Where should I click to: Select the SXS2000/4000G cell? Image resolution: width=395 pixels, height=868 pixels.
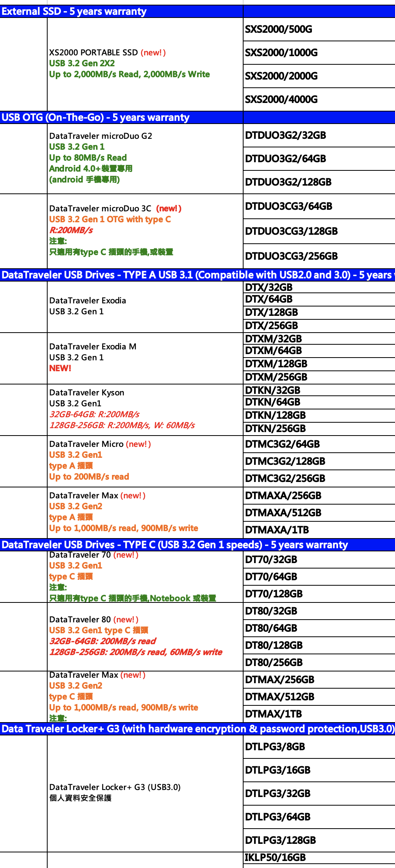pos(319,99)
